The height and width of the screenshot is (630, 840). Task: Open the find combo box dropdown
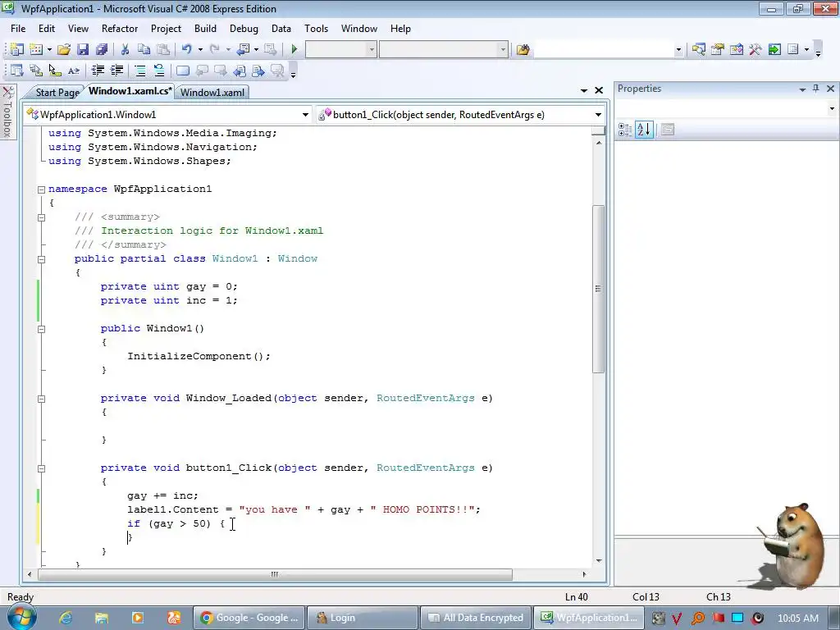678,49
